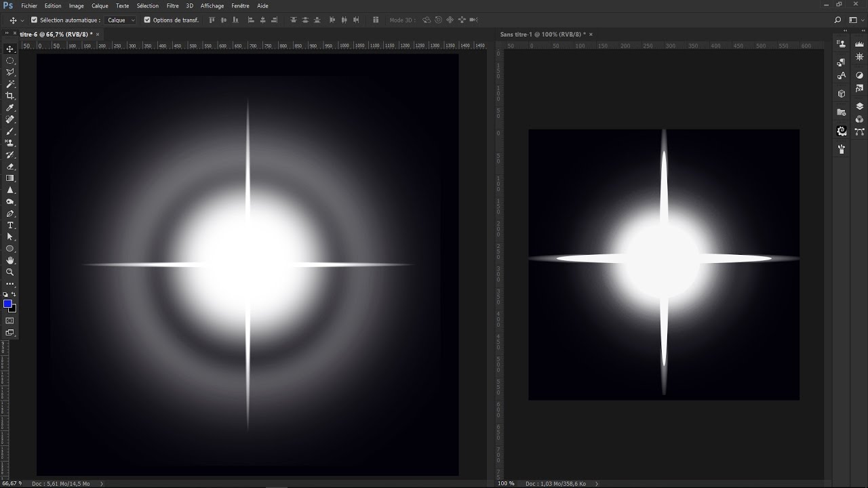Screen dimensions: 868x488
Task: Open the Calque menu
Action: pyautogui.click(x=100, y=5)
